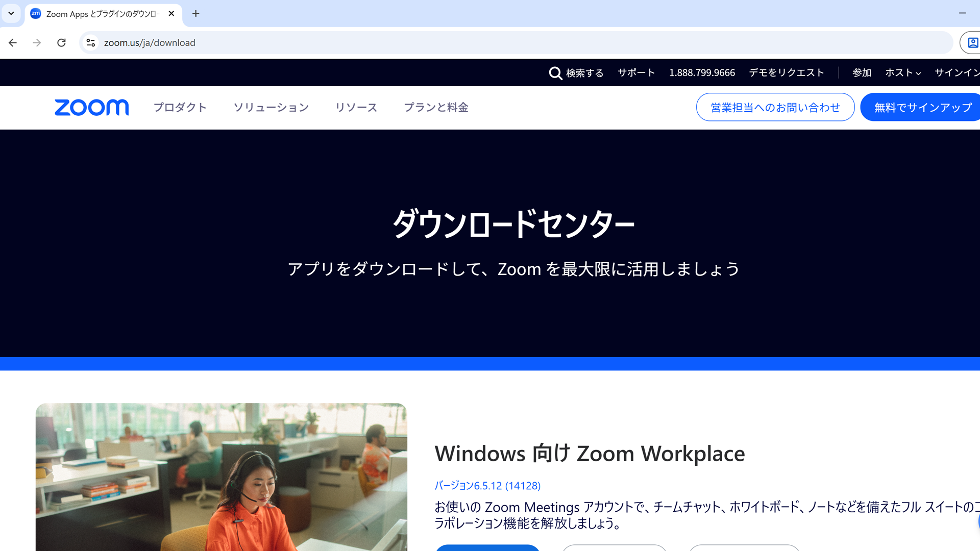980x551 pixels.
Task: Click the address bar showing zoom.us/ja/download
Action: (516, 43)
